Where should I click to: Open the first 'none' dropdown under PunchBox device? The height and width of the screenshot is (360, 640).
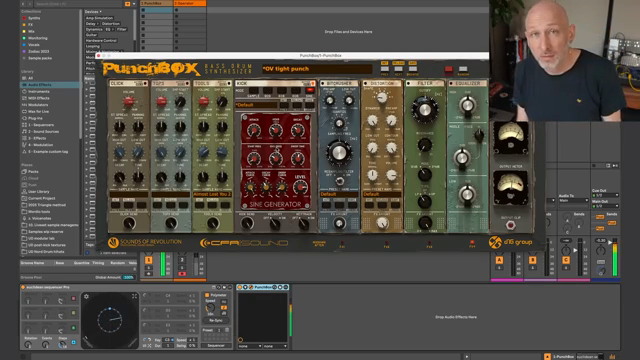(250, 346)
